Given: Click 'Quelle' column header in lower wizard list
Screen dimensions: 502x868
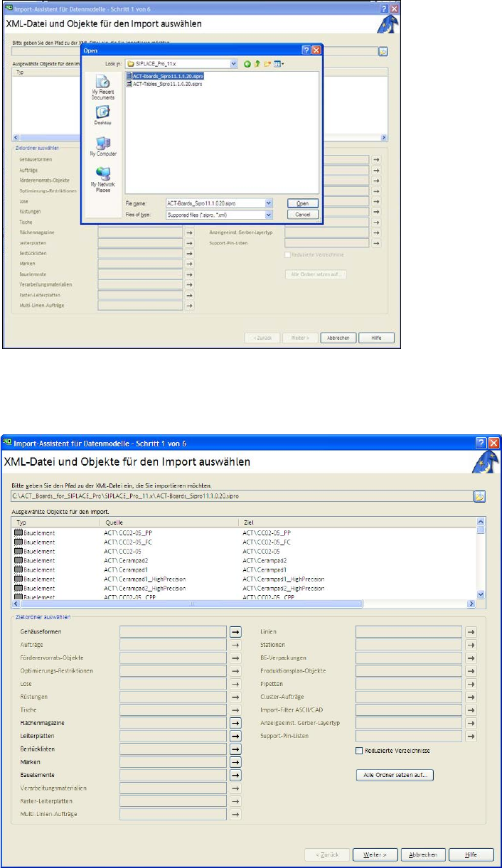Looking at the screenshot, I should pos(171,522).
